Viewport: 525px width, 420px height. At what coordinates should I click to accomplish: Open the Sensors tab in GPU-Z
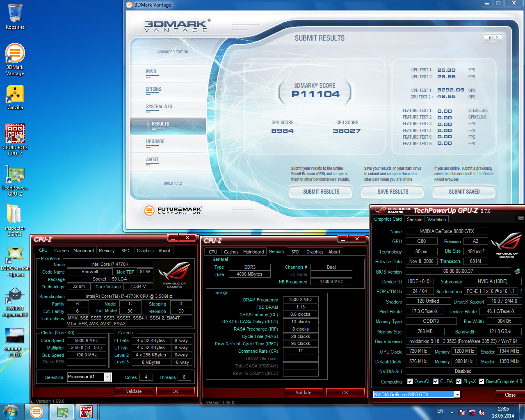click(x=414, y=219)
